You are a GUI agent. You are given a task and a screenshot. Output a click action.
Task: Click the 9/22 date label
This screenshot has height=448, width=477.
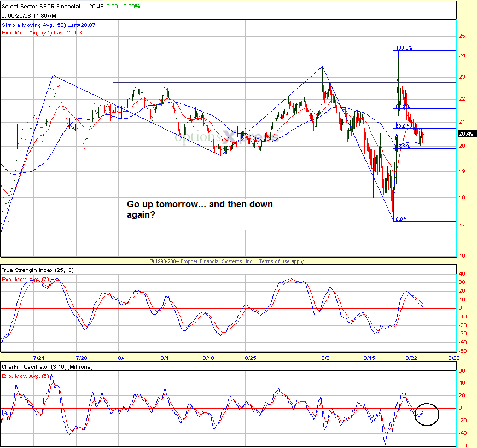(411, 358)
